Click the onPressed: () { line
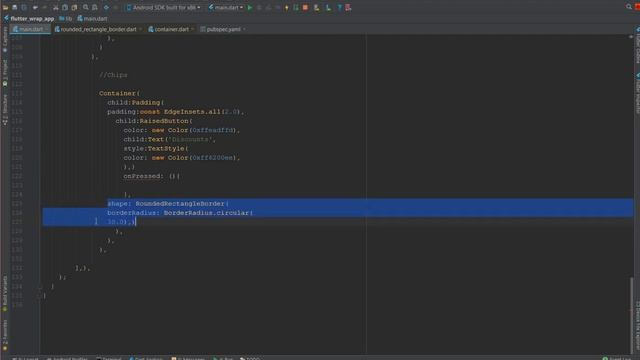 (x=151, y=176)
